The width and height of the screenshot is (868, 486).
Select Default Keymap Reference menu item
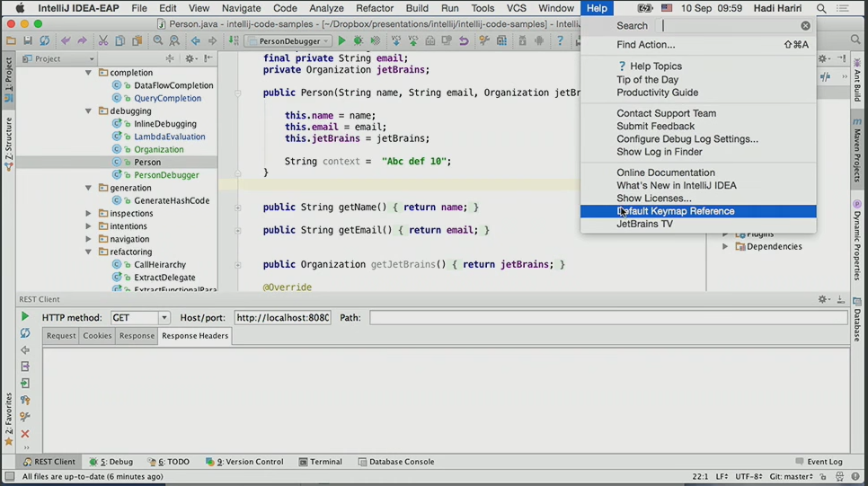[x=698, y=211]
